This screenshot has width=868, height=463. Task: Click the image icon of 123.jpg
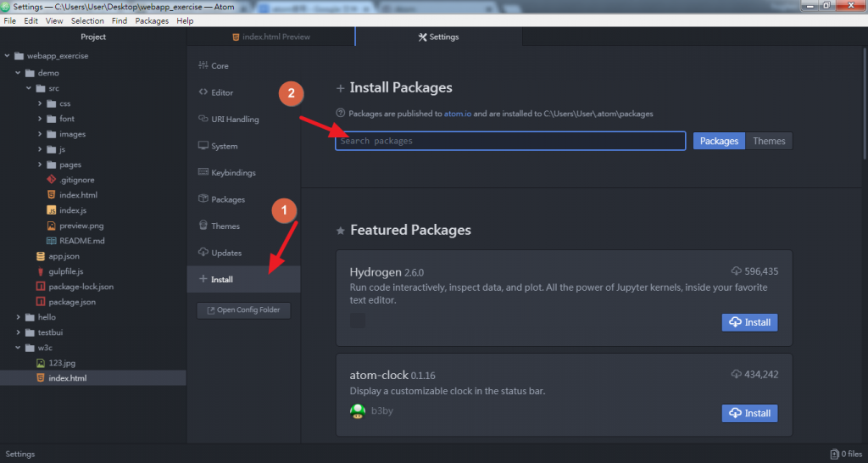(x=41, y=363)
